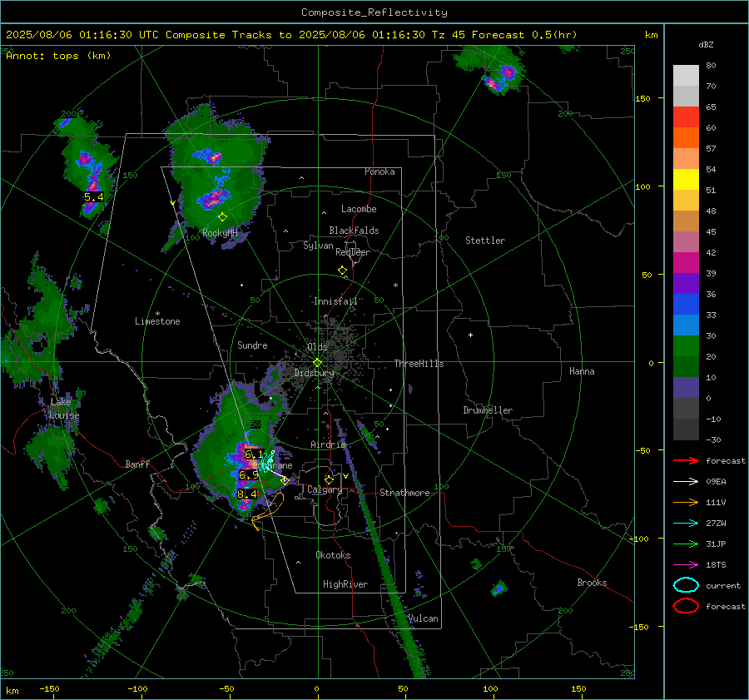Click the Calgary city label
The width and height of the screenshot is (749, 700).
[x=325, y=489]
